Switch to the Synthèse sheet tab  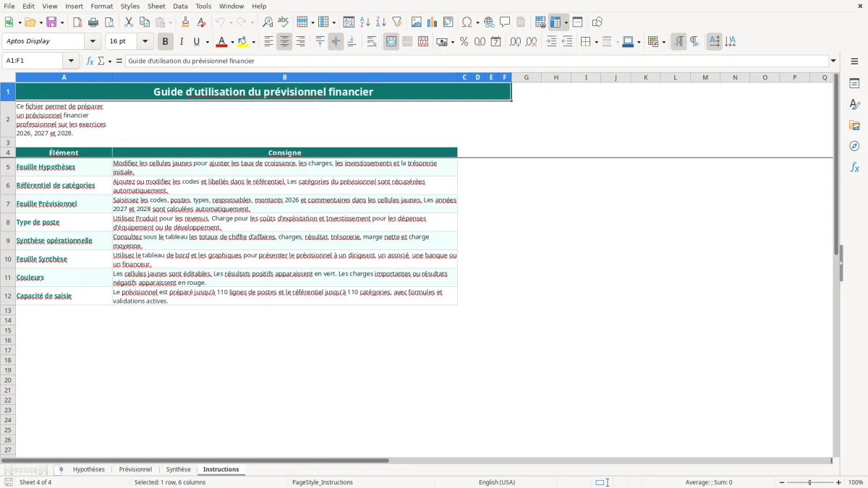(179, 469)
